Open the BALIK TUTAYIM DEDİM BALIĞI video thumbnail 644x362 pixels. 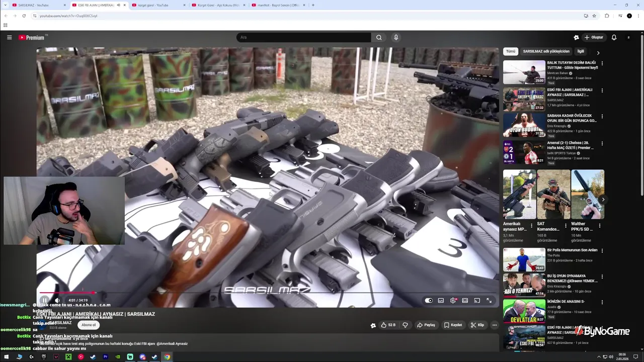tap(524, 72)
